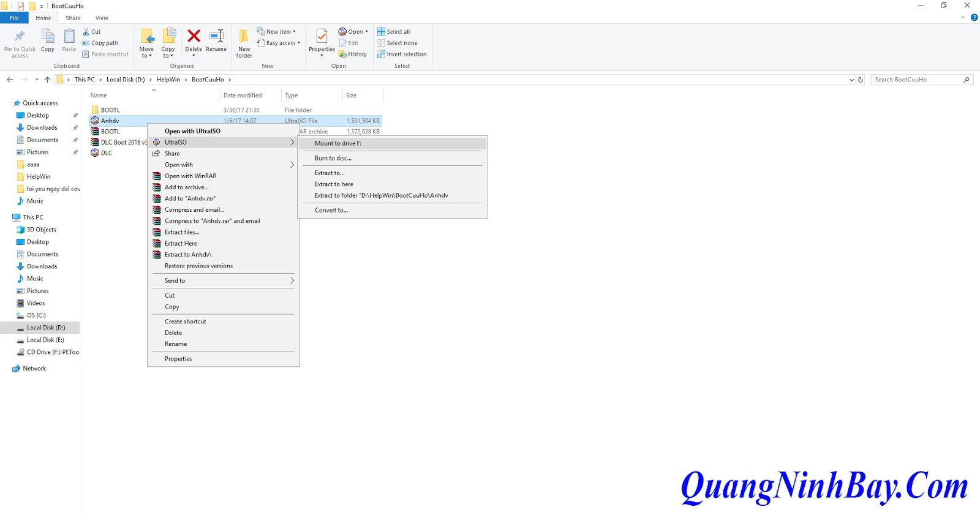The image size is (980, 515).
Task: Click the Paste ribbon icon
Action: point(69,36)
